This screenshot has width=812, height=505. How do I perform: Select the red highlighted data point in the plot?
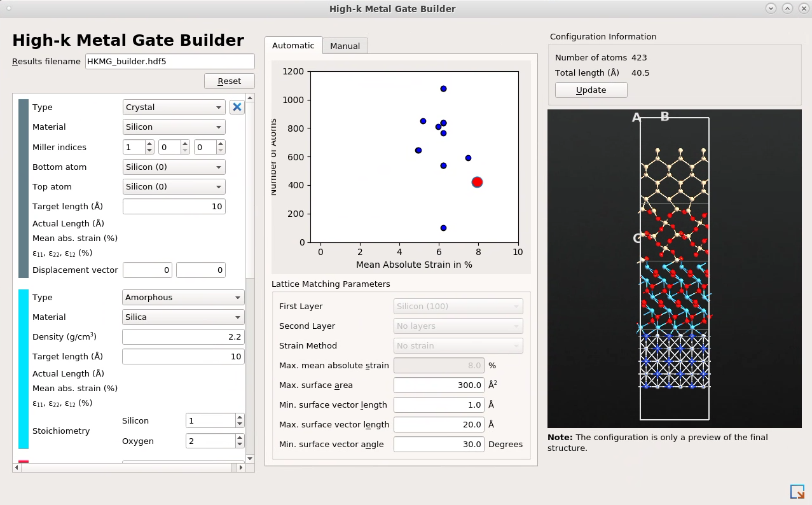(x=477, y=182)
